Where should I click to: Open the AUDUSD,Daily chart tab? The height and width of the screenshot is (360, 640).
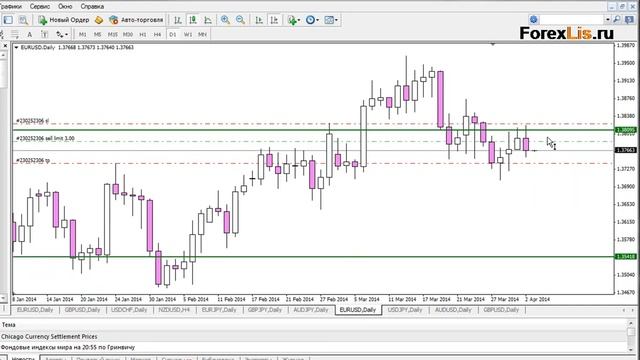pos(453,310)
